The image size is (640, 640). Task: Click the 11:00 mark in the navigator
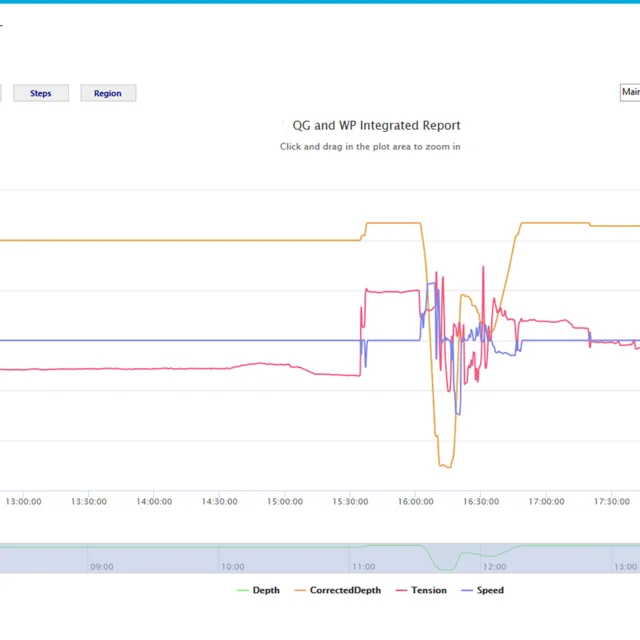(x=364, y=566)
